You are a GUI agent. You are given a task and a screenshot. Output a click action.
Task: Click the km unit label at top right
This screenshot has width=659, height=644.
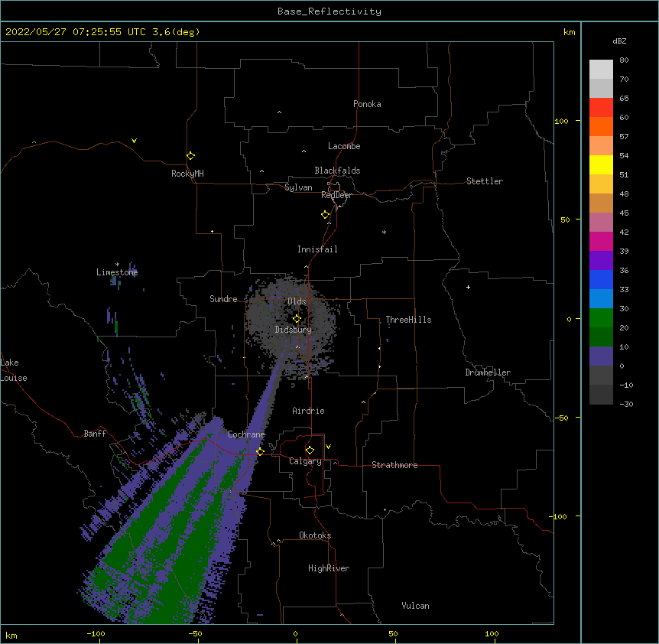click(x=569, y=32)
